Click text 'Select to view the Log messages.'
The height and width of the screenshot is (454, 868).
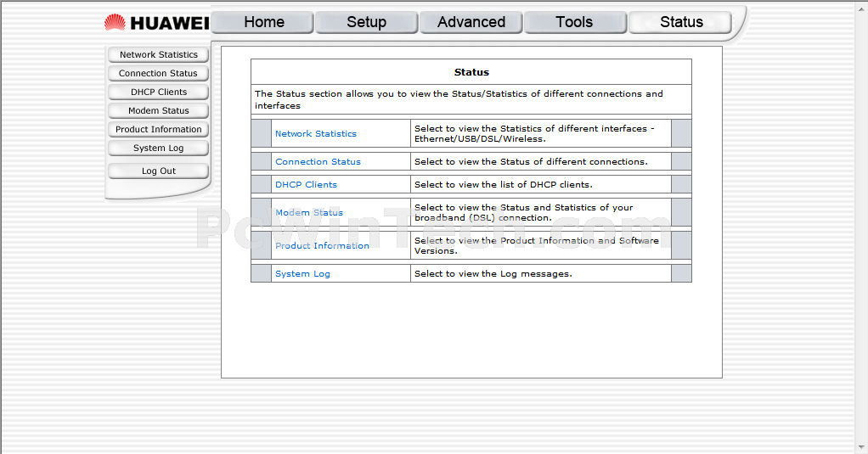point(493,274)
